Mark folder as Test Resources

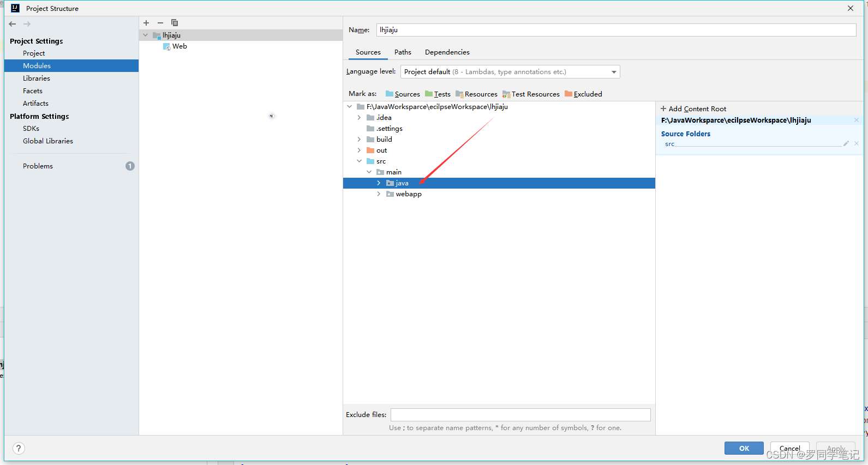coord(531,94)
